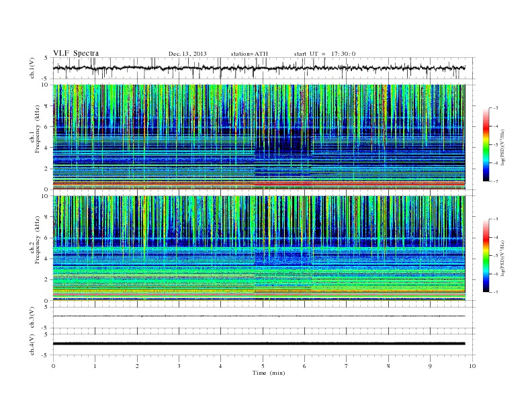Click the "-3" label on ch.2 color bar
Screen dimensions: 532x411
(x=495, y=219)
